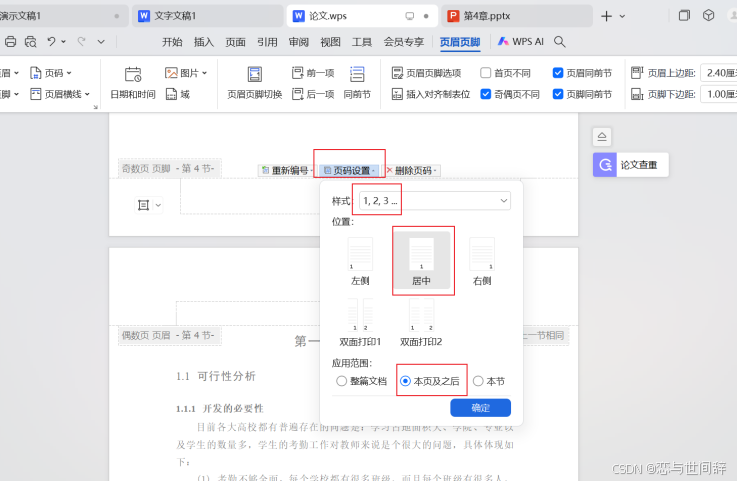
Task: Open the 页码 page number dropdown
Action: tap(51, 73)
